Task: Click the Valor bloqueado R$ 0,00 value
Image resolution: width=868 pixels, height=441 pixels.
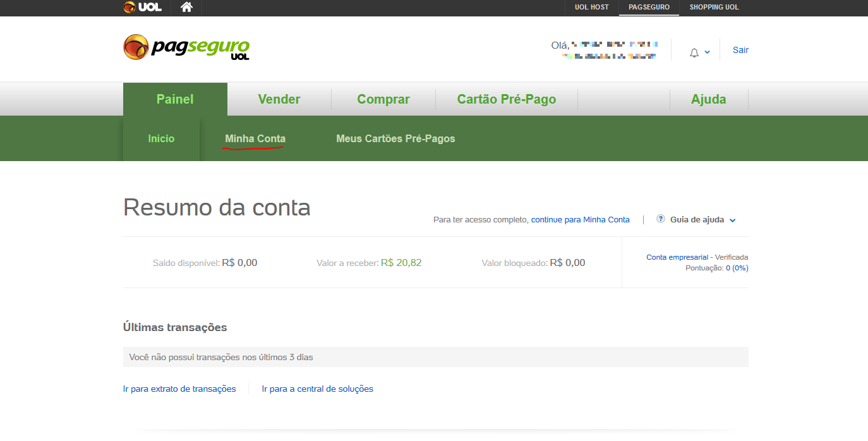Action: pyautogui.click(x=567, y=263)
